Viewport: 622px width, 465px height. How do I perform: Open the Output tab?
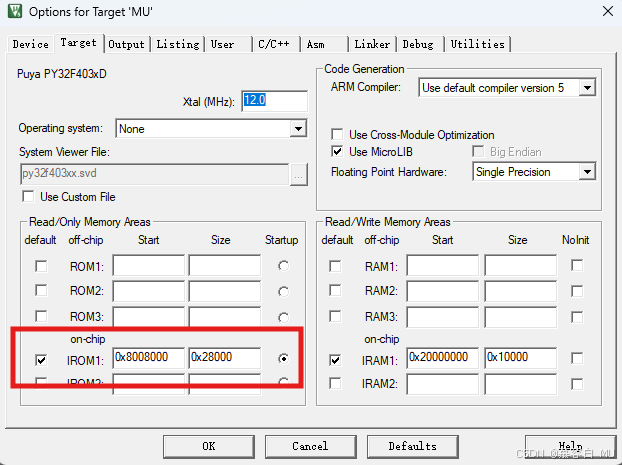coord(126,44)
